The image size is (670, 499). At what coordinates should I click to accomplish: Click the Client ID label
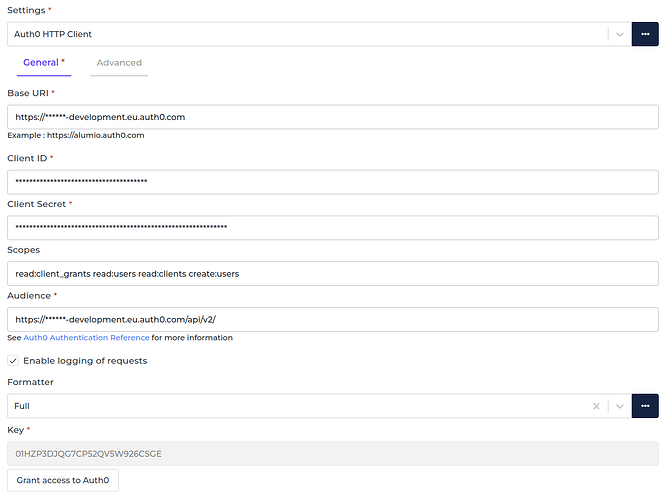click(27, 159)
